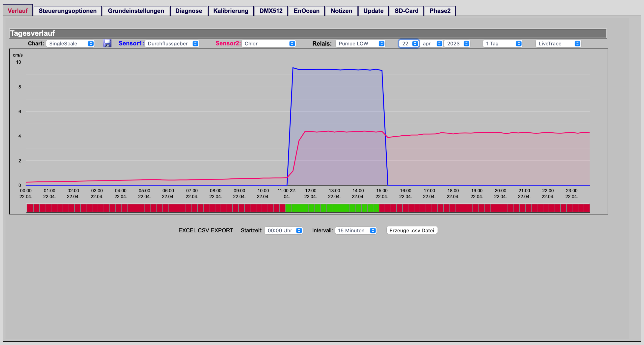Click the floppy disk save icon
644x345 pixels.
[107, 43]
